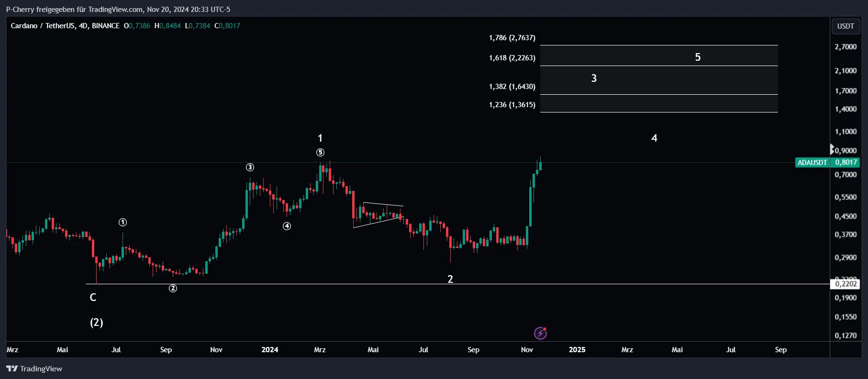Viewport: 868px width, 379px height.
Task: Click the circled 5 sub-wave marker
Action: click(x=321, y=153)
